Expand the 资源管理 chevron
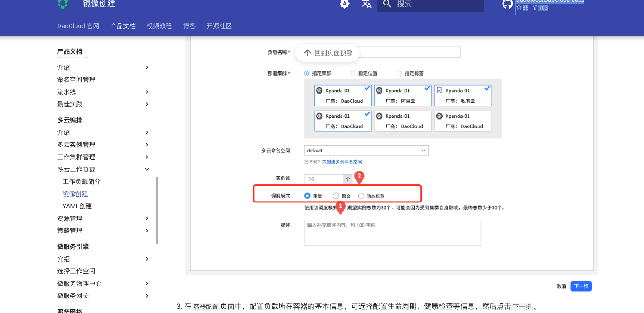This screenshot has width=644, height=313. [147, 218]
